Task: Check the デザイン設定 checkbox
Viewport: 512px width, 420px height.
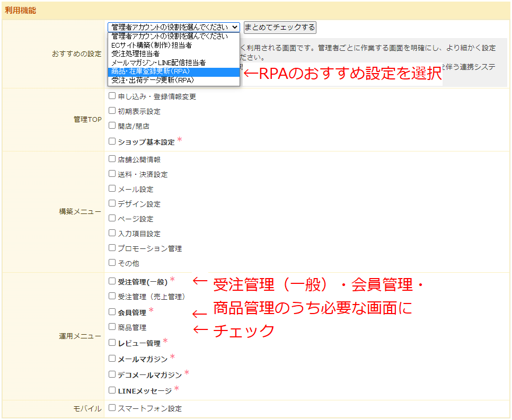Action: pos(112,203)
